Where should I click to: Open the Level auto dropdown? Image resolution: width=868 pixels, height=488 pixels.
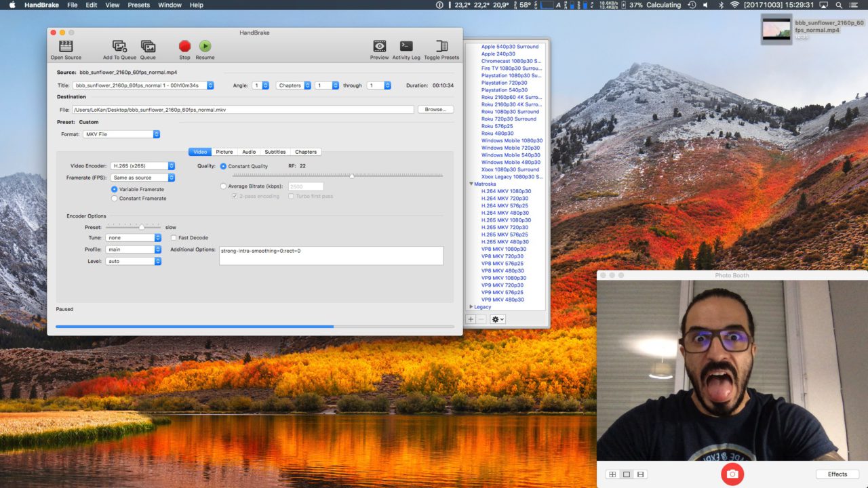134,261
